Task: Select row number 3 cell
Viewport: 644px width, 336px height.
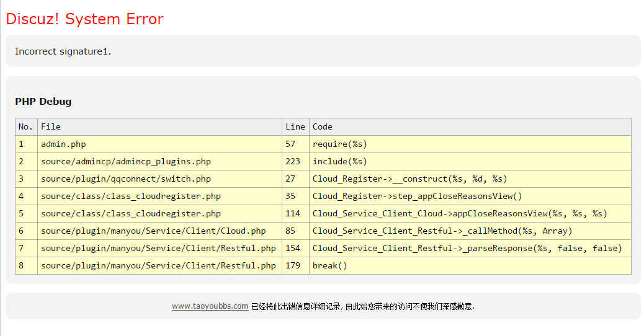Action: pos(26,179)
